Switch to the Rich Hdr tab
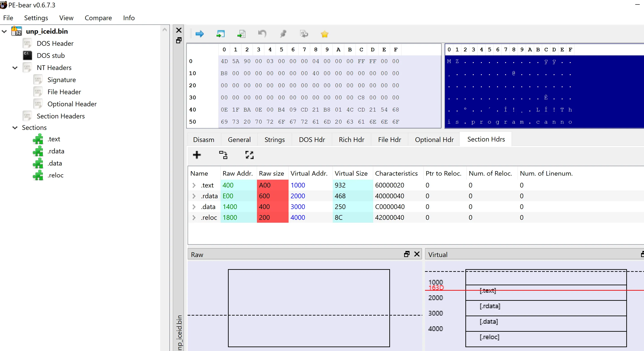The image size is (644, 351). tap(351, 140)
